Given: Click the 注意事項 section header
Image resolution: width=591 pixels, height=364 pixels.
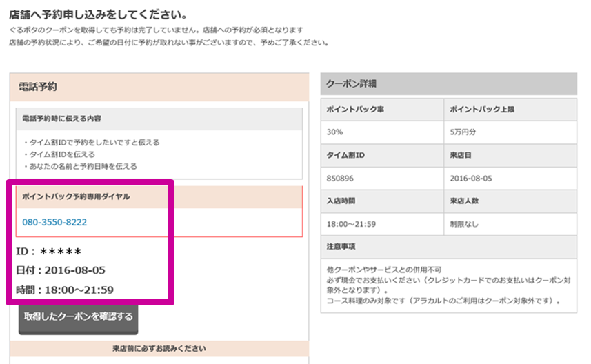Looking at the screenshot, I should point(448,247).
